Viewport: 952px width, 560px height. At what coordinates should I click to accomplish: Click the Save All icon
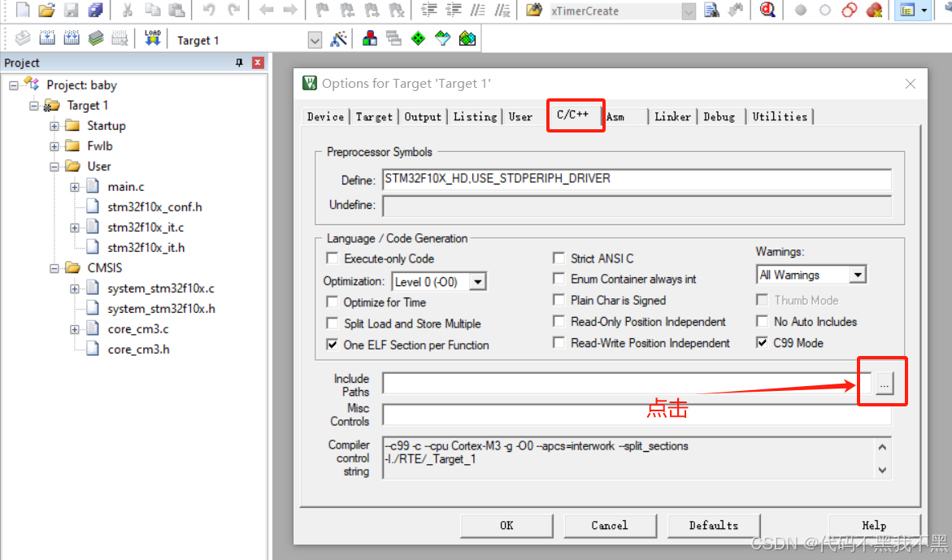click(x=95, y=10)
